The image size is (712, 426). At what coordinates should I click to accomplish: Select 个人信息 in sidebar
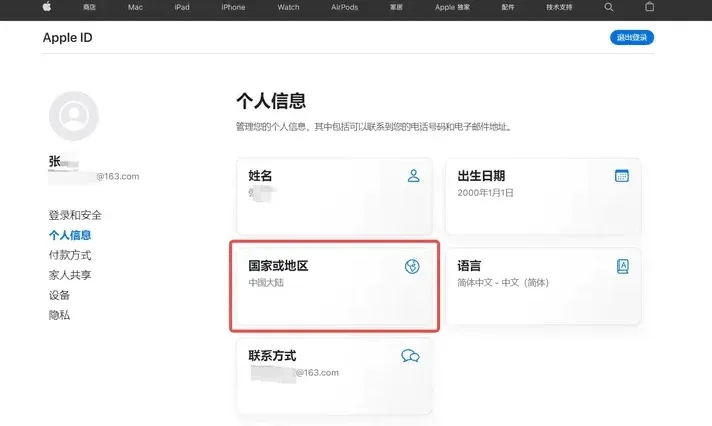click(x=70, y=235)
